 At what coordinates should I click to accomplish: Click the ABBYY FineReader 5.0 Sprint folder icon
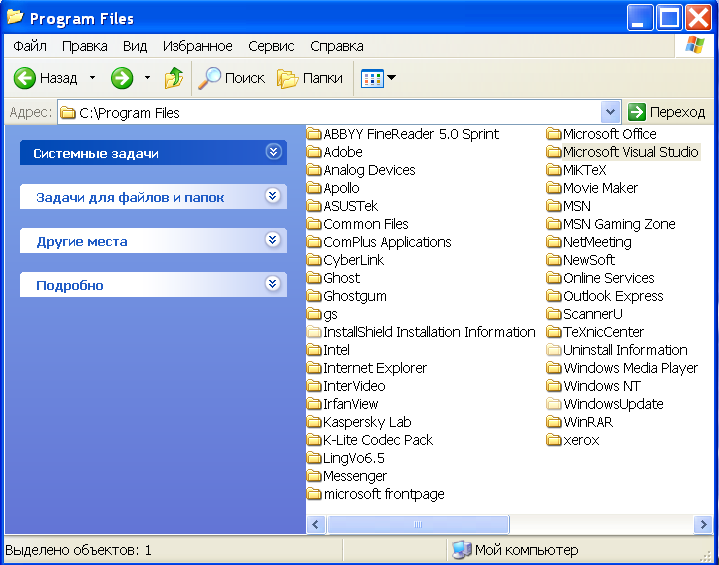coord(314,134)
